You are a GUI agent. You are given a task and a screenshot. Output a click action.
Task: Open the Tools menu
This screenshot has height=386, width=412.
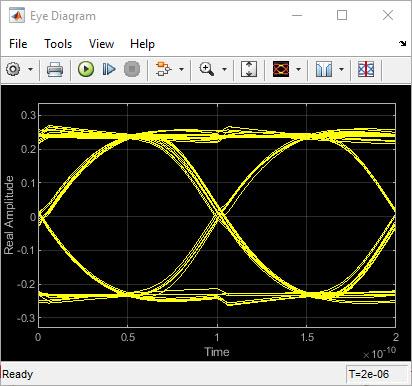point(58,44)
